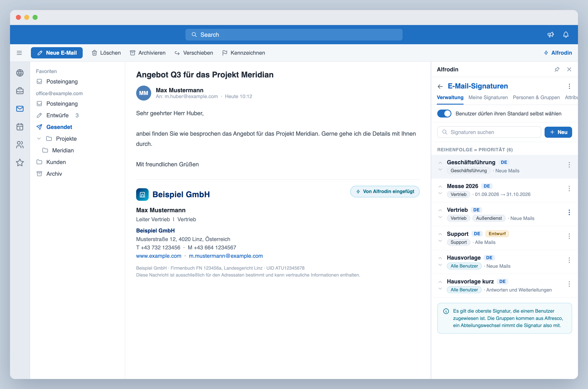The width and height of the screenshot is (588, 389).
Task: Click the Beispiel GmbH logo icon
Action: coord(142,194)
